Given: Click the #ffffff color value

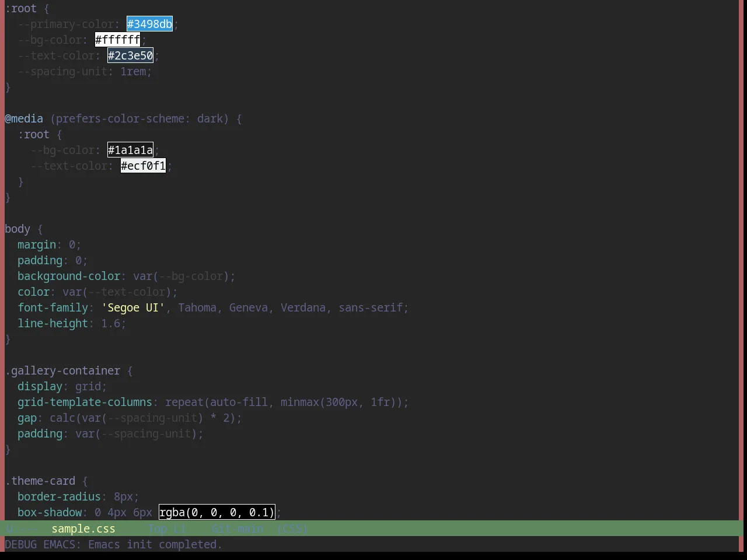Looking at the screenshot, I should (117, 40).
